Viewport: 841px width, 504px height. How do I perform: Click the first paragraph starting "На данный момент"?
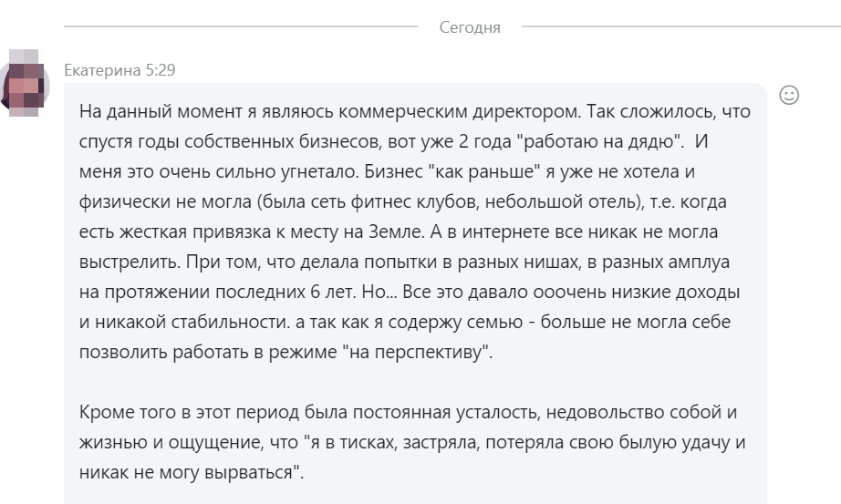pyautogui.click(x=415, y=231)
